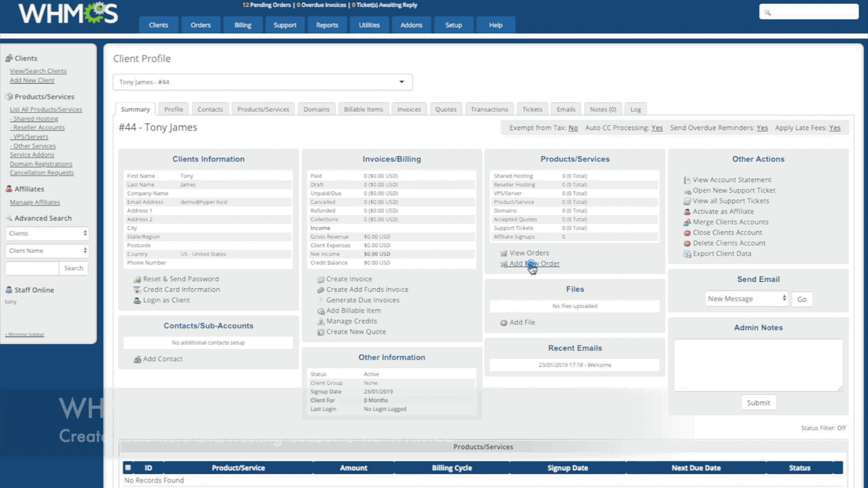Click the Merge Clients Accounts icon
The image size is (868, 488).
coord(687,222)
